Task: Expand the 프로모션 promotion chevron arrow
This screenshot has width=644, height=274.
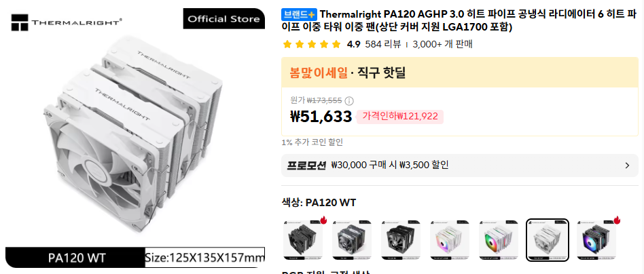Action: 627,165
